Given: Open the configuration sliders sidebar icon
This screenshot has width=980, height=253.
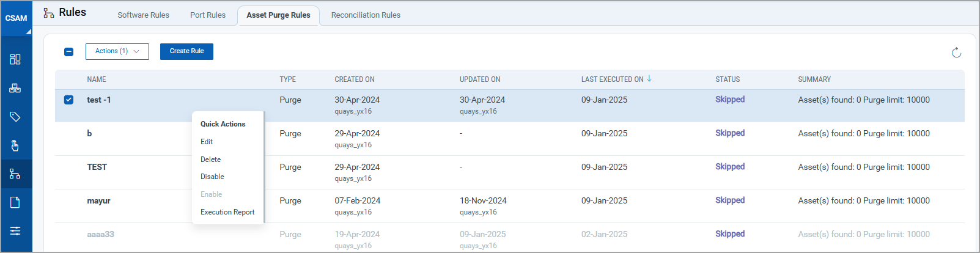Looking at the screenshot, I should [x=15, y=230].
